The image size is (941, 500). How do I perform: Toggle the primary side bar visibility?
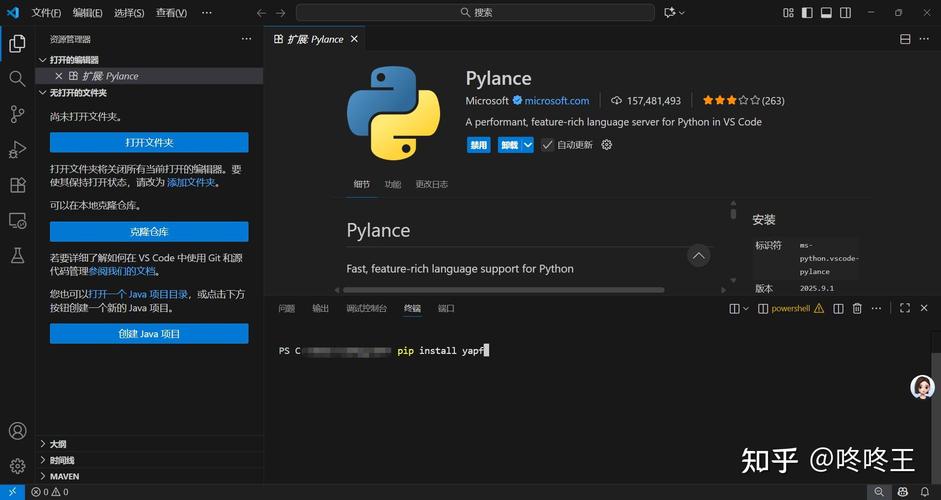pyautogui.click(x=807, y=13)
